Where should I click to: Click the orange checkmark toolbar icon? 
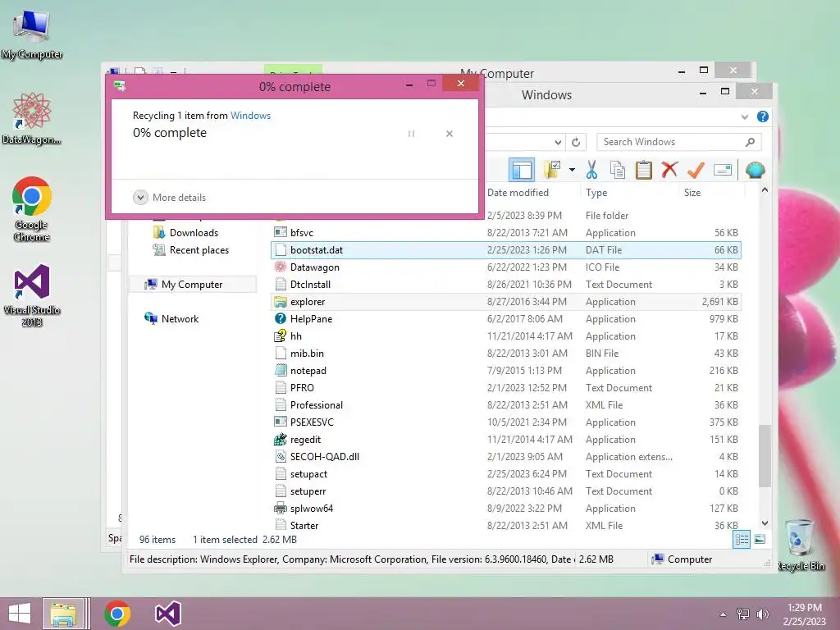(x=696, y=170)
